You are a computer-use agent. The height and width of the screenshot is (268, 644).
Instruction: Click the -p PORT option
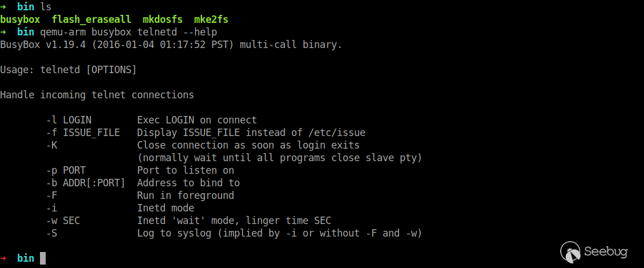tap(66, 170)
